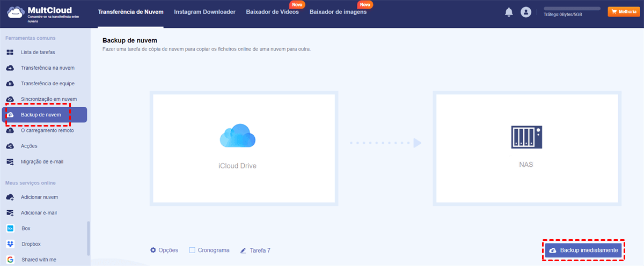
Task: Click the Transferência de equipe icon
Action: tap(10, 83)
